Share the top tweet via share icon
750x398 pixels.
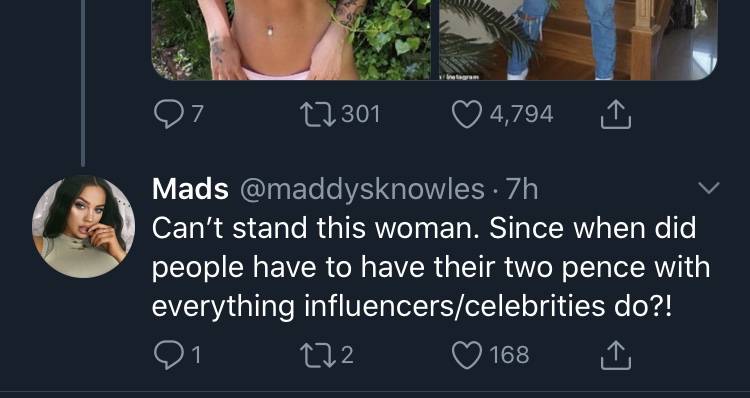tap(616, 114)
